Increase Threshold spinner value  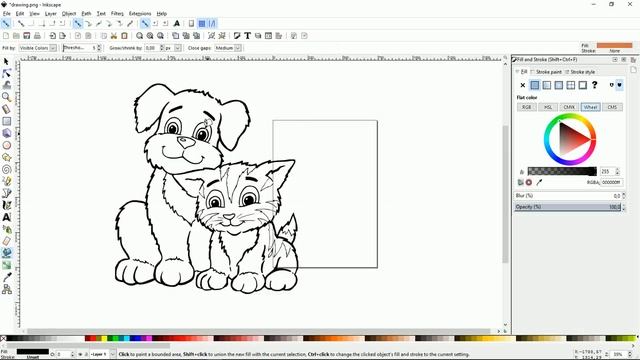click(99, 47)
